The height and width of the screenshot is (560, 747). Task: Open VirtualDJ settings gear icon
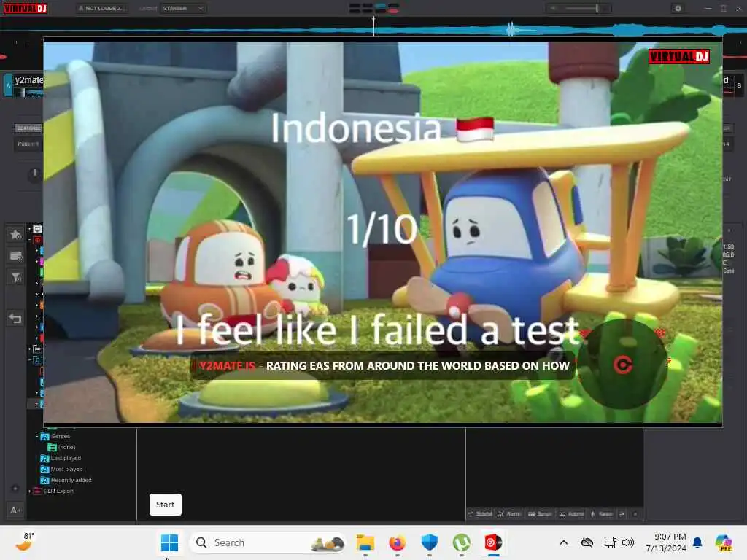pyautogui.click(x=678, y=8)
